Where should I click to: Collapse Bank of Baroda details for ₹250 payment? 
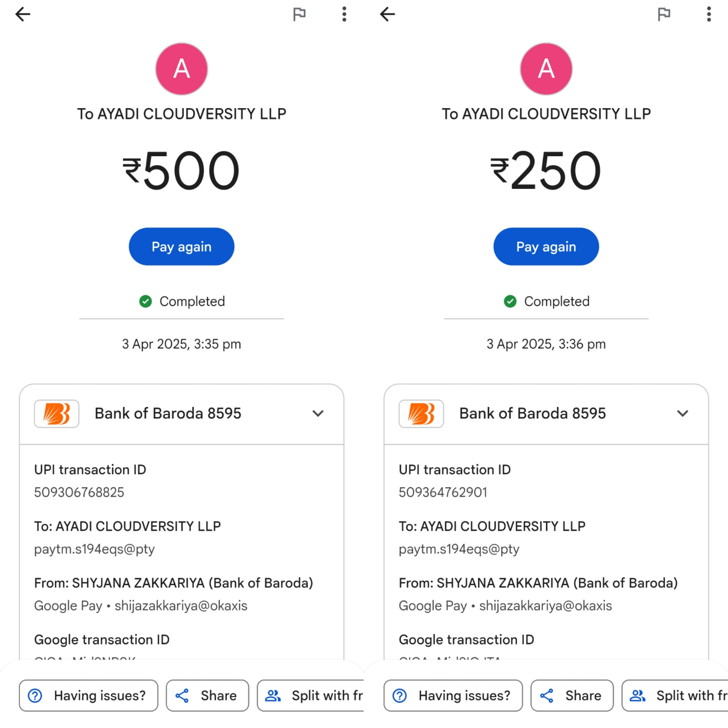pyautogui.click(x=682, y=413)
